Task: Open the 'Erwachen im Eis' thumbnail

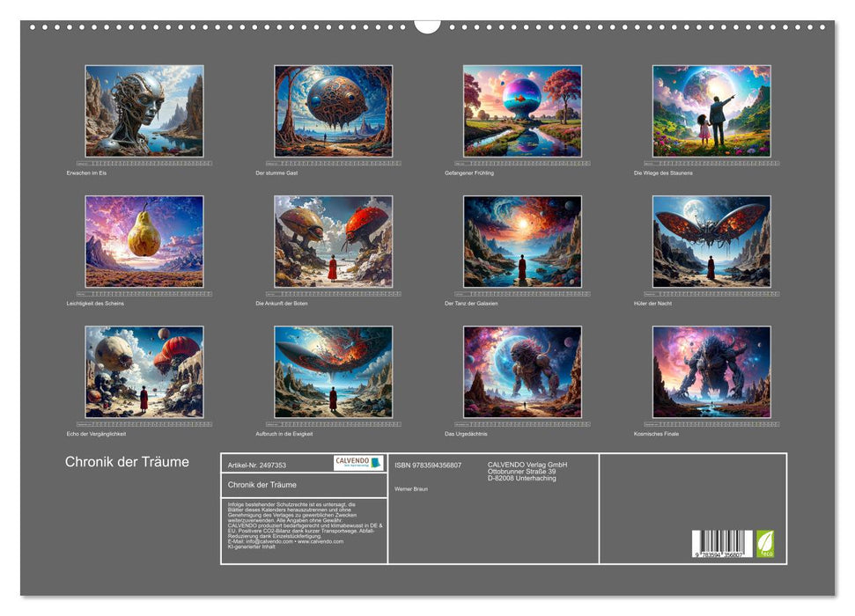Action: pos(144,111)
